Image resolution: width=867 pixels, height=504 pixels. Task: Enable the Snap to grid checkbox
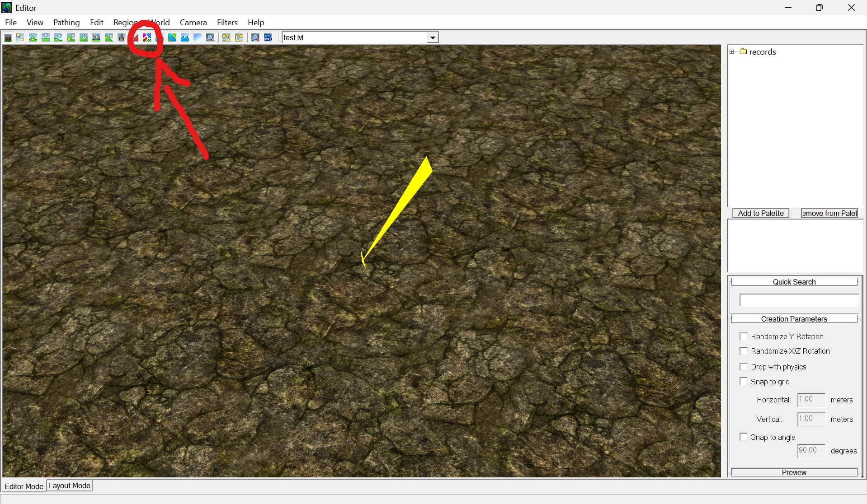743,382
